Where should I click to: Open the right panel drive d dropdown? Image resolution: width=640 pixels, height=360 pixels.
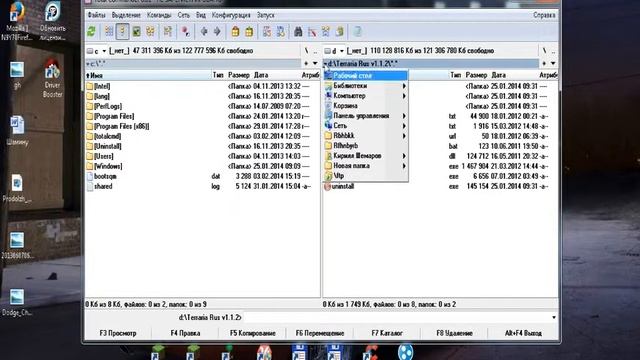334,51
